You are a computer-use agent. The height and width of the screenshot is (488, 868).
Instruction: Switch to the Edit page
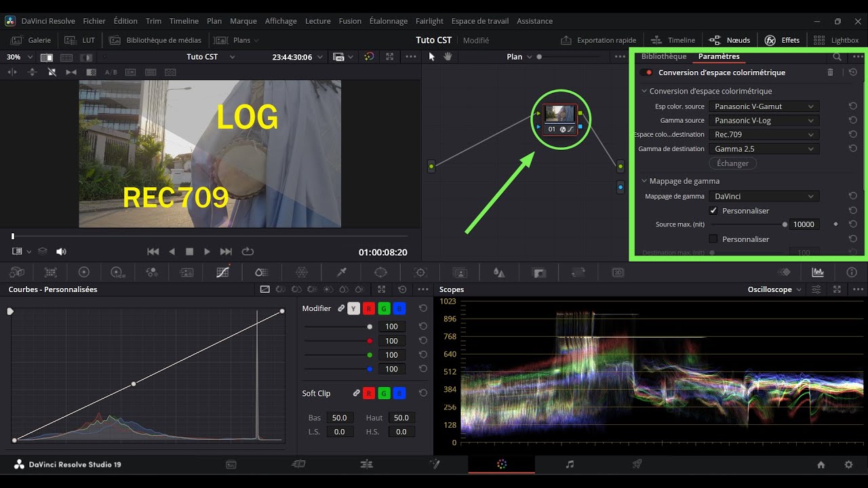click(367, 464)
